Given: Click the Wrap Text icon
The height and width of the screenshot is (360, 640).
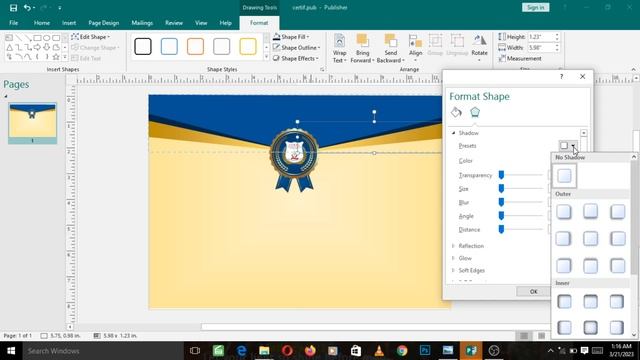Looking at the screenshot, I should coord(339,41).
